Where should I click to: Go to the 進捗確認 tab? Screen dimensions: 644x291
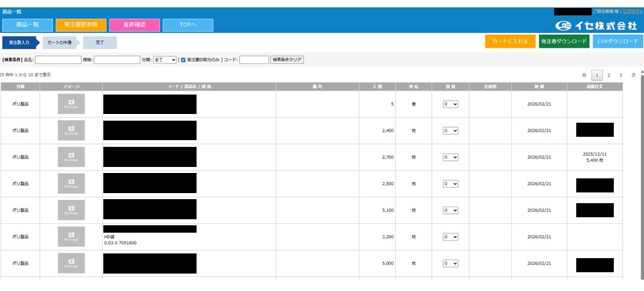point(134,25)
